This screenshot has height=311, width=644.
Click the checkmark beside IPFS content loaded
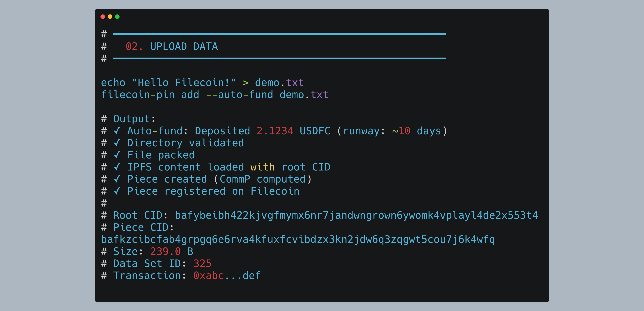click(117, 167)
